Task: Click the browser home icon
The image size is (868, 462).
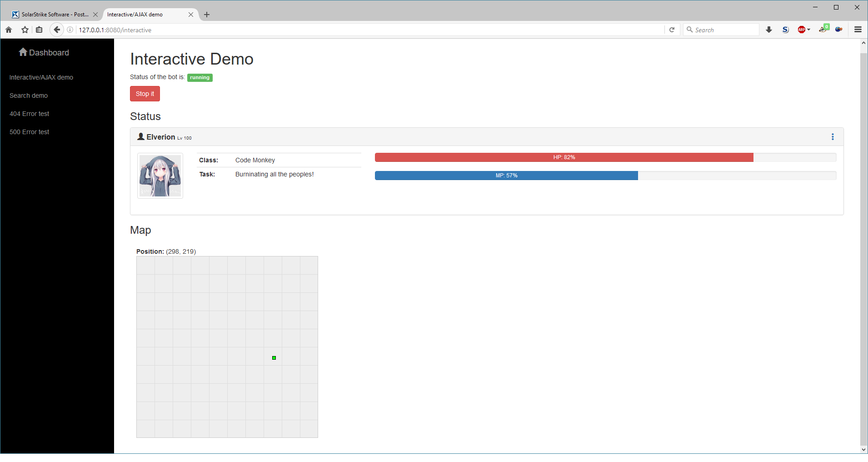Action: tap(9, 30)
